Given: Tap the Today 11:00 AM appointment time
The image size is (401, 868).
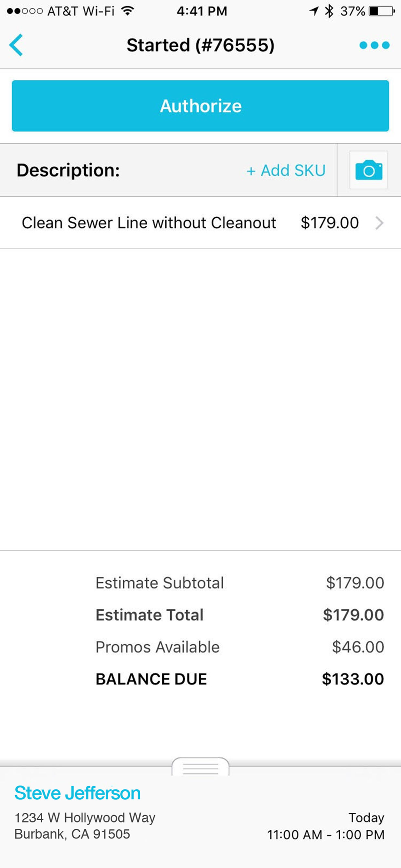Looking at the screenshot, I should click(x=325, y=826).
